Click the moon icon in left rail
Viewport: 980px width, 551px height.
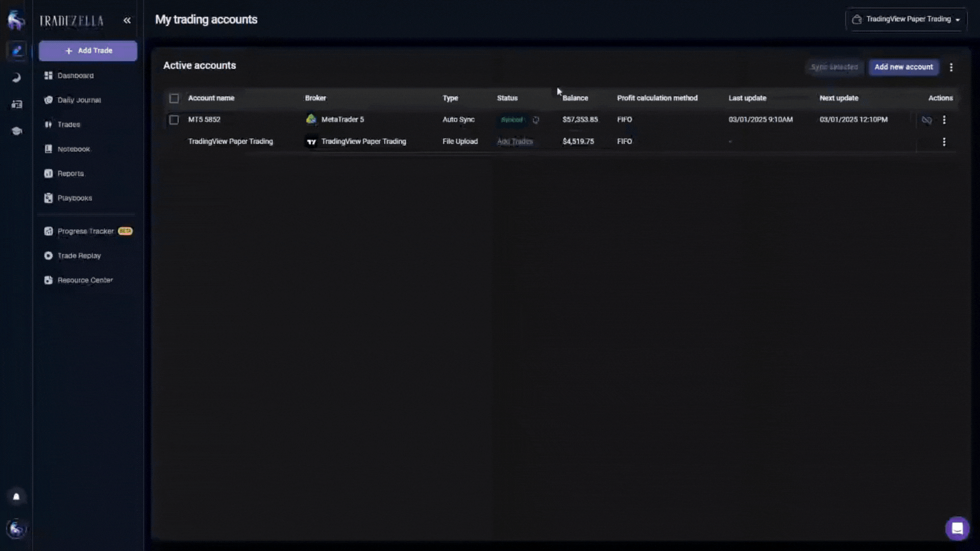(x=16, y=78)
